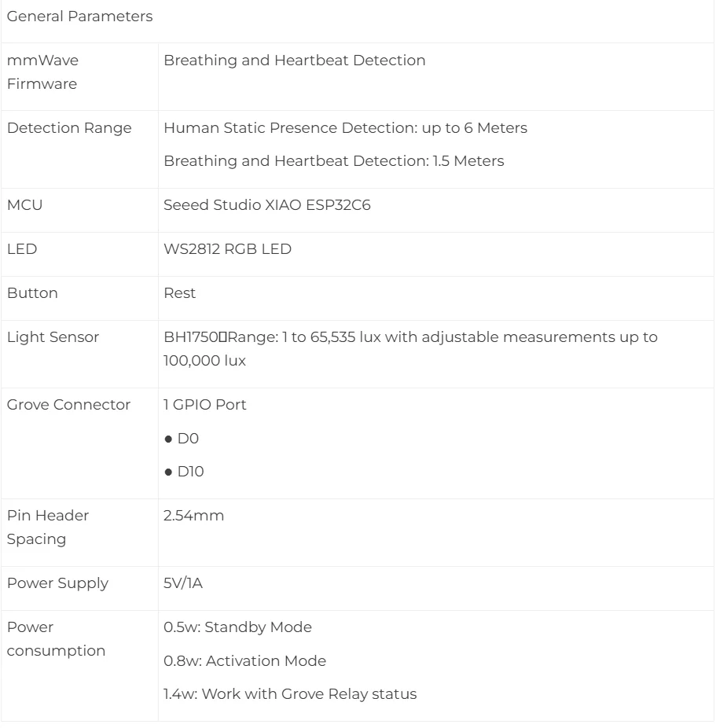
Task: Click the Detection Range row label
Action: tap(69, 128)
